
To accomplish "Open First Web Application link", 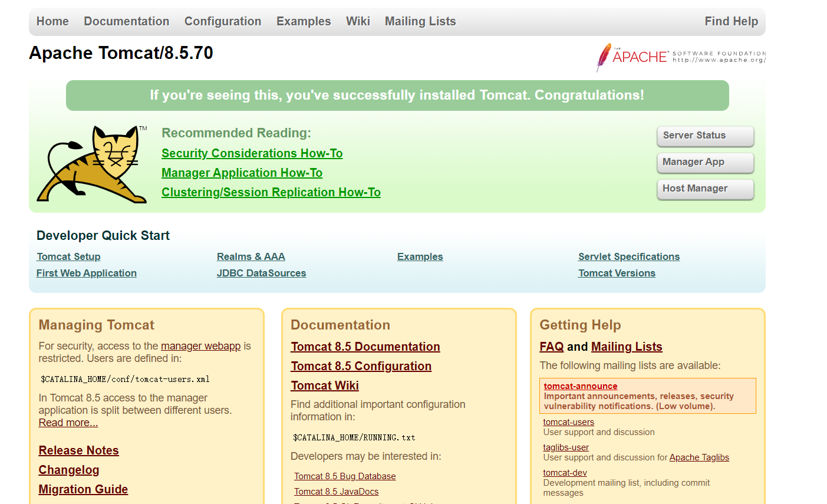I will click(87, 273).
